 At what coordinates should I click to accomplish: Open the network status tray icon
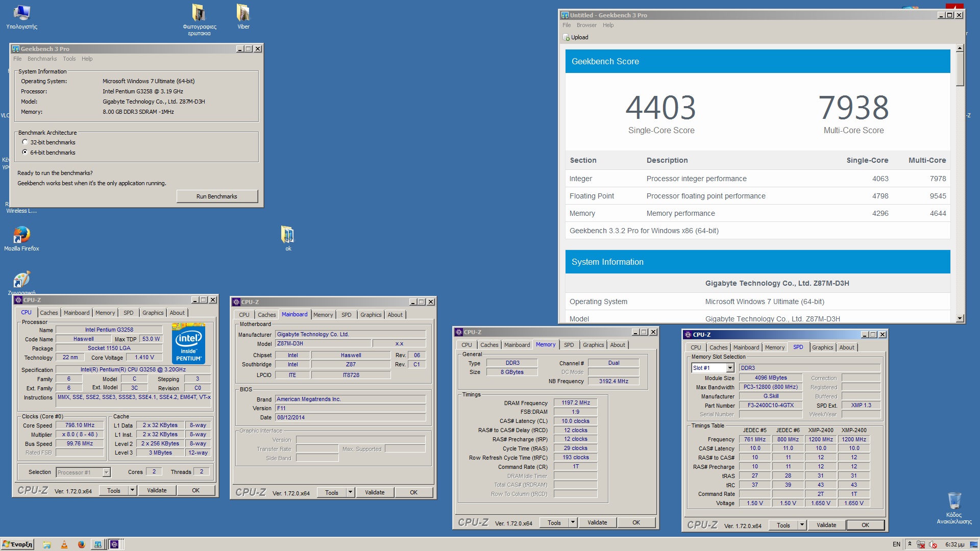(x=921, y=544)
